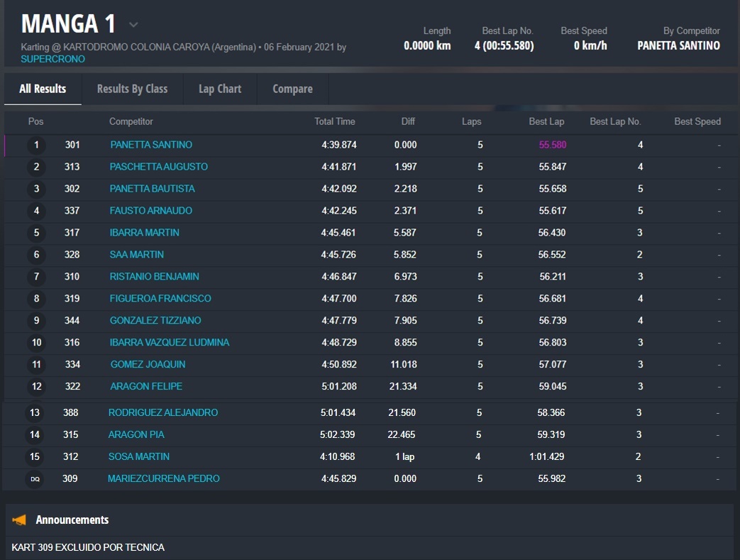Sort by the Total Time column header
The height and width of the screenshot is (560, 740).
click(335, 121)
